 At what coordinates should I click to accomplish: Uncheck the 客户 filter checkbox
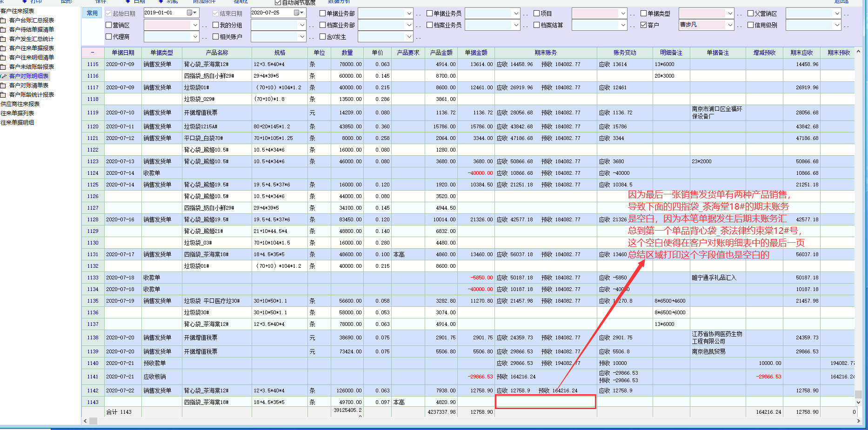click(644, 25)
